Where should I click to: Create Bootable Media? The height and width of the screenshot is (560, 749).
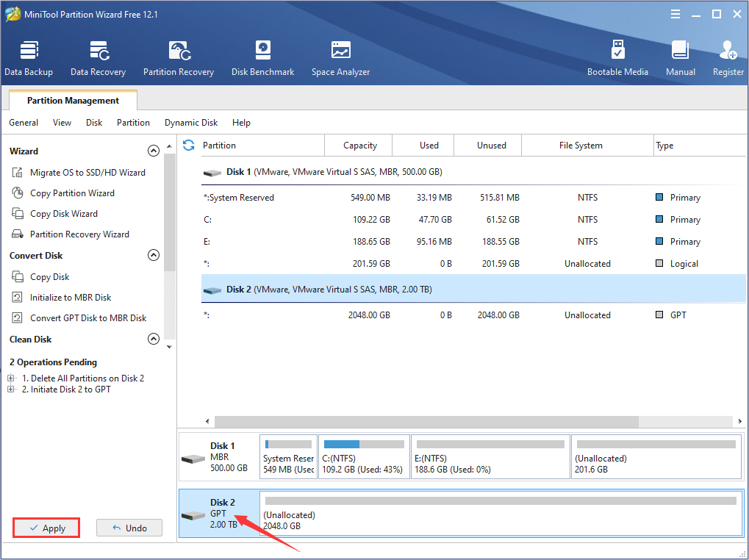[617, 58]
